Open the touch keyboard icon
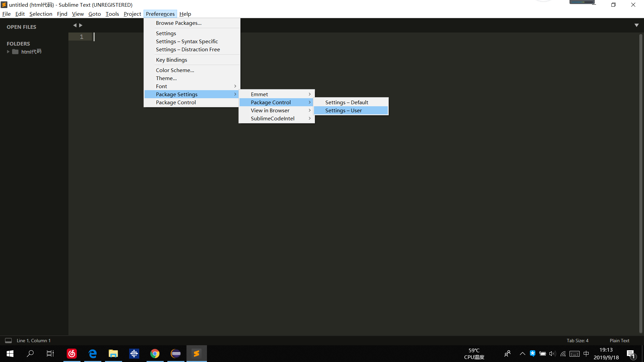 point(574,354)
